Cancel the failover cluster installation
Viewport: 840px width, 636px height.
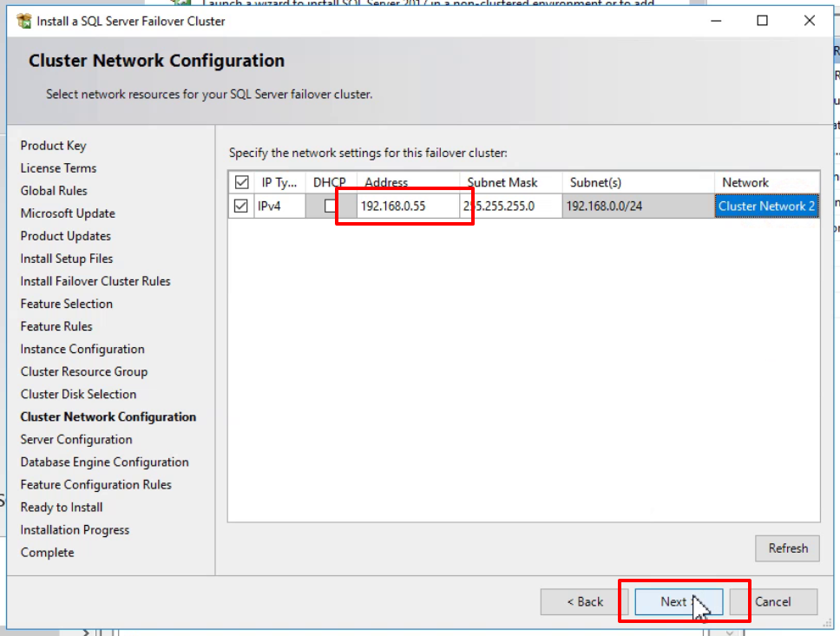coord(772,601)
